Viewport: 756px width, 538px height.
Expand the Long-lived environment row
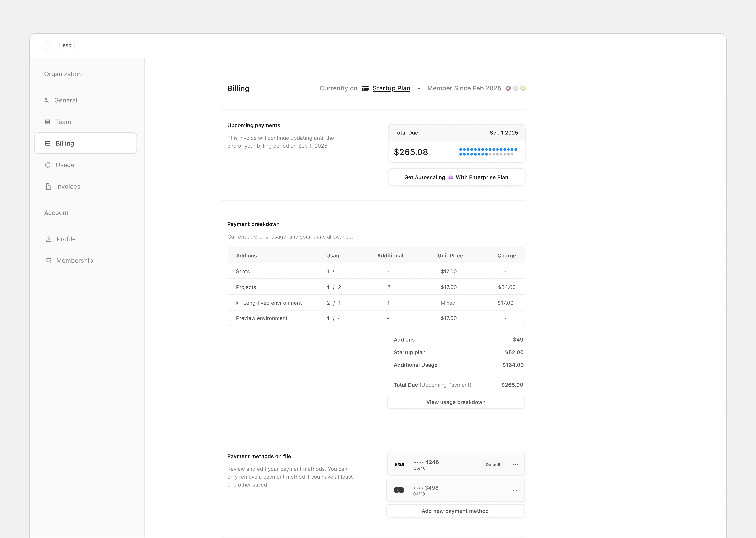[x=237, y=303]
